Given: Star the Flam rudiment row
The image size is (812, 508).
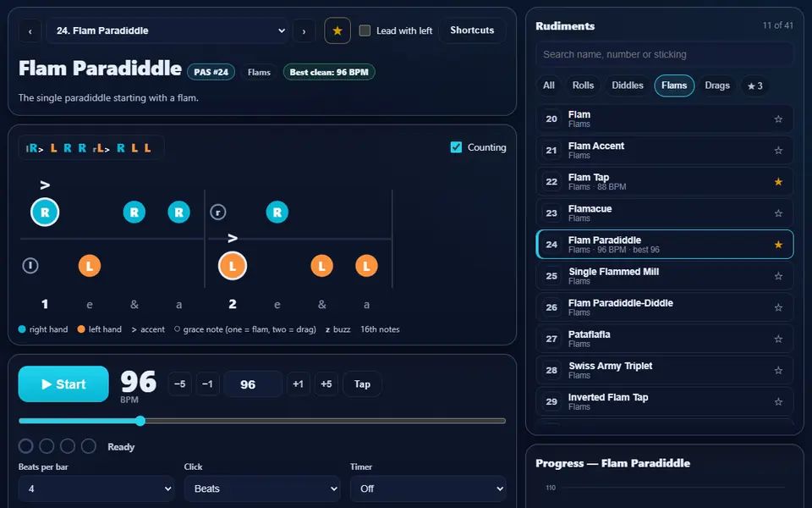Looking at the screenshot, I should point(778,119).
